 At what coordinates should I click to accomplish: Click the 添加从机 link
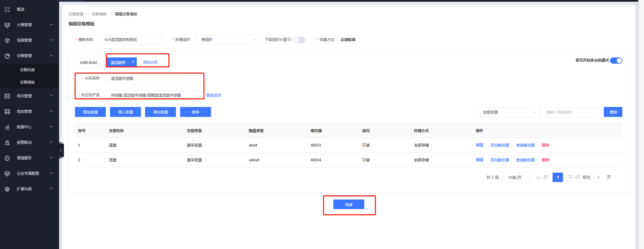pyautogui.click(x=150, y=62)
